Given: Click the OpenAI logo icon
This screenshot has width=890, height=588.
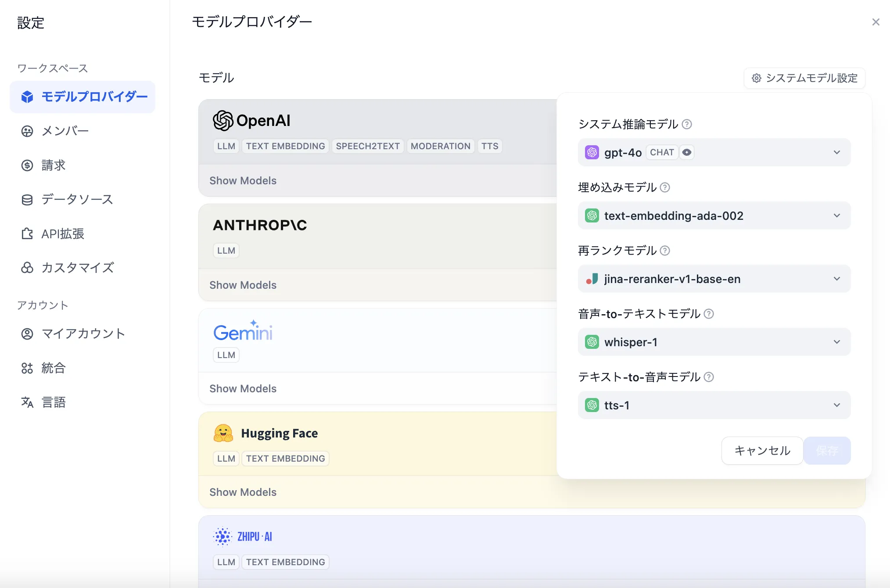Looking at the screenshot, I should click(x=223, y=121).
